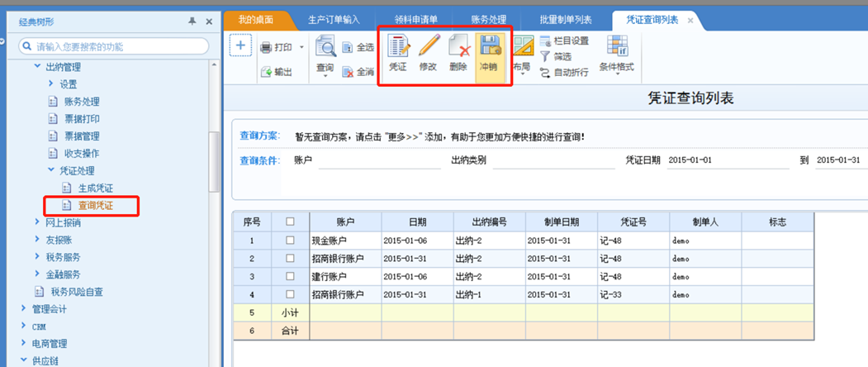Close the 凭证查询列表 tab
The width and height of the screenshot is (868, 367).
[x=690, y=20]
